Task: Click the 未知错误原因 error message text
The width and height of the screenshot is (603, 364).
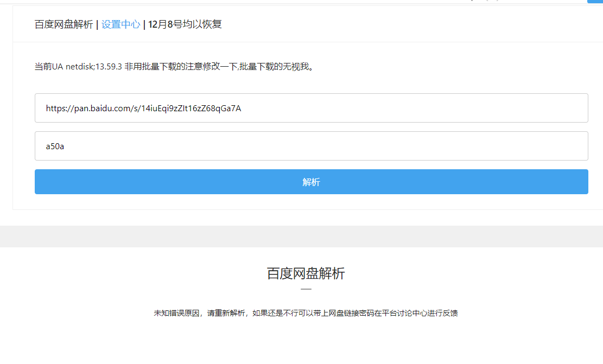Action: (x=306, y=313)
